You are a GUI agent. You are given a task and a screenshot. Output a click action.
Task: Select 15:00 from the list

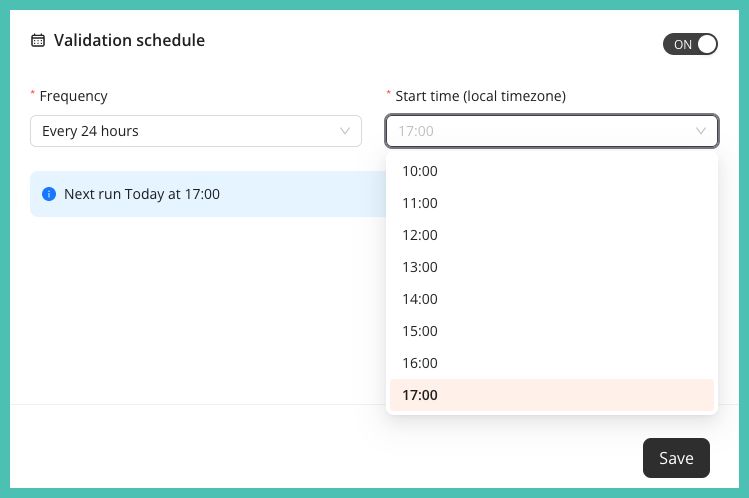click(x=552, y=331)
